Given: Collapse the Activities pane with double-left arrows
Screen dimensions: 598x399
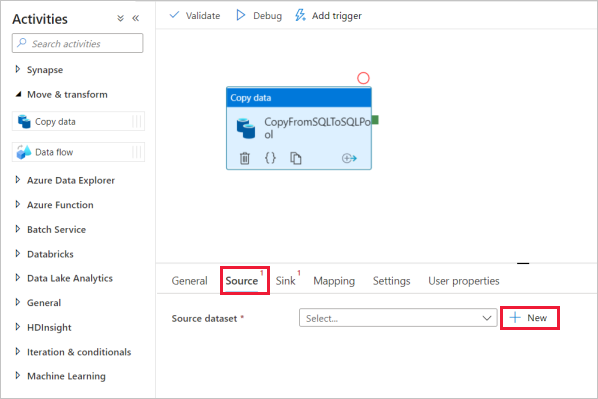Looking at the screenshot, I should pyautogui.click(x=136, y=18).
